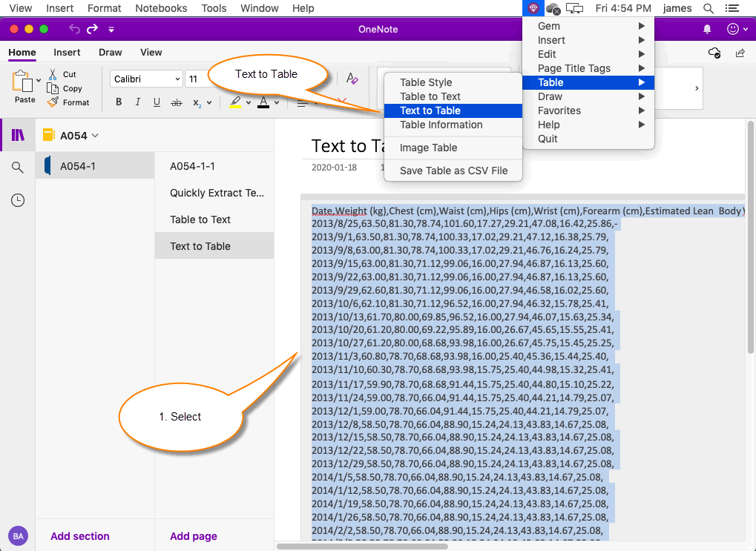Open the Draw ribbon tab

click(111, 52)
